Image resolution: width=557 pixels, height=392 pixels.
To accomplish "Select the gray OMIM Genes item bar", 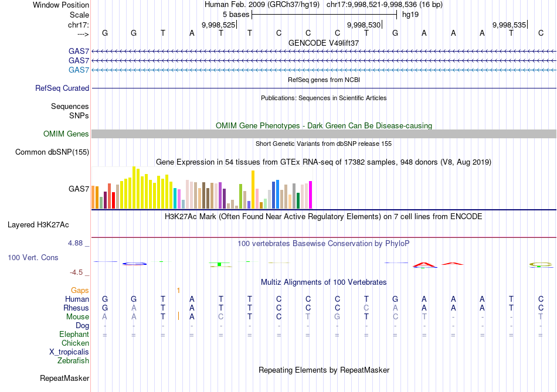I will coord(324,134).
